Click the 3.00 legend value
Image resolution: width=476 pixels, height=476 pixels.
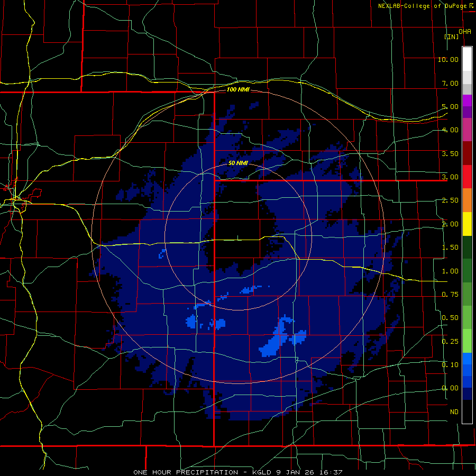click(x=450, y=177)
